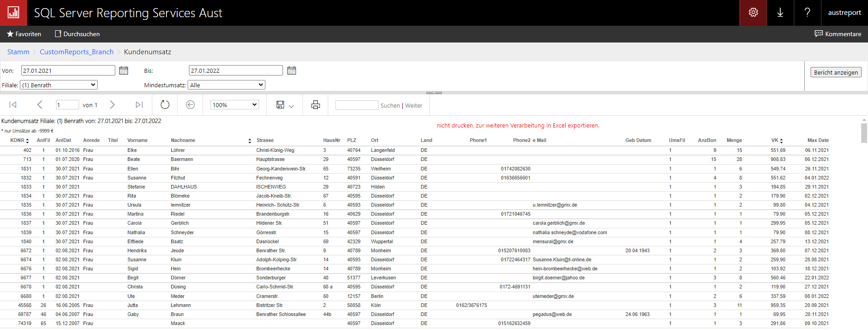
Task: Jump to the last report page
Action: pos(139,105)
